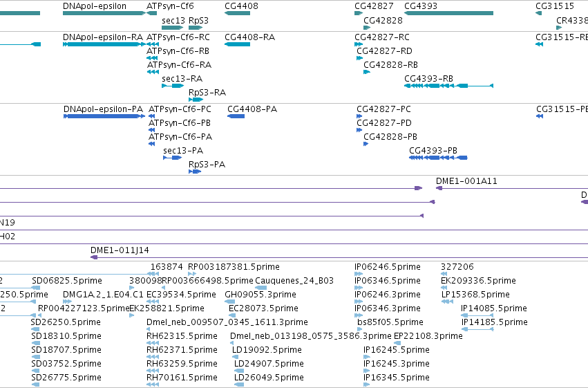Click transcript ATPsyn-Cf6-RB
The width and height of the screenshot is (588, 388).
pyautogui.click(x=178, y=51)
